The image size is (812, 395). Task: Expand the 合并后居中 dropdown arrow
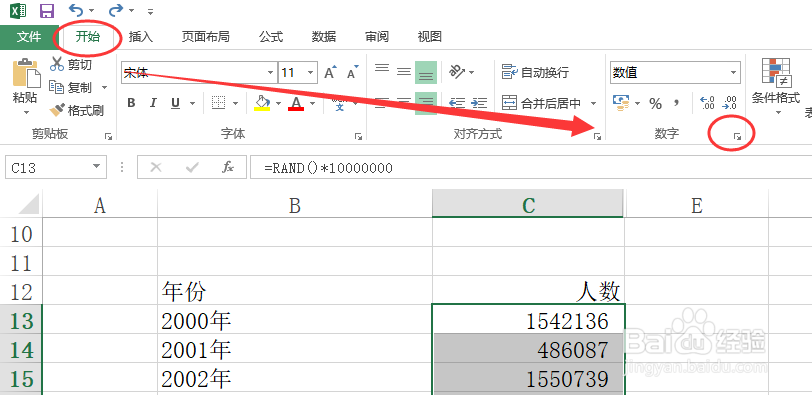(x=593, y=104)
